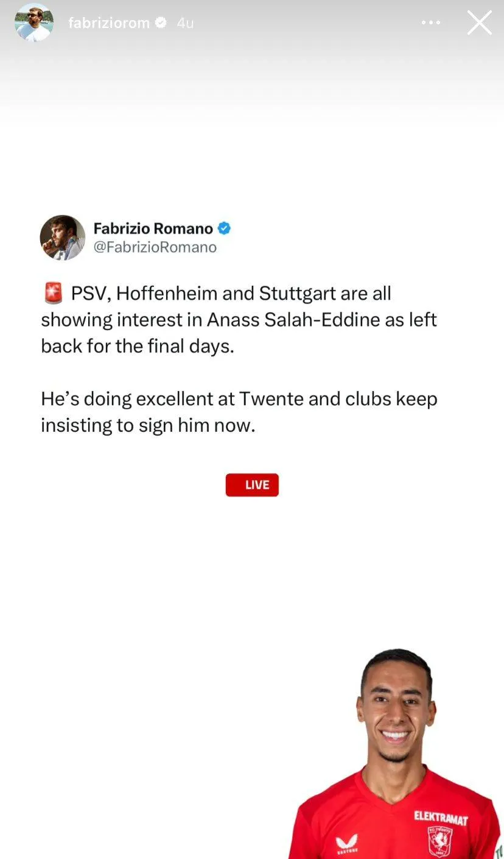Tap the red LIVE badge
The height and width of the screenshot is (859, 504).
252,485
